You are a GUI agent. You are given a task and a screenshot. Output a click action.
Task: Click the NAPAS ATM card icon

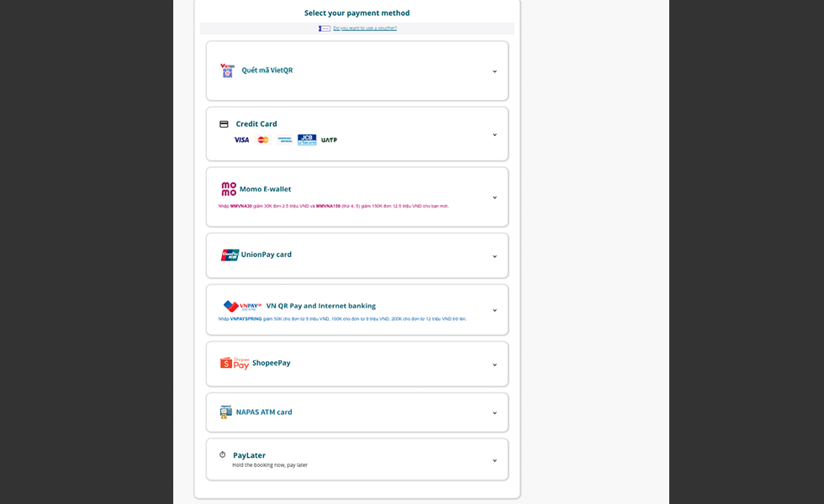click(225, 412)
